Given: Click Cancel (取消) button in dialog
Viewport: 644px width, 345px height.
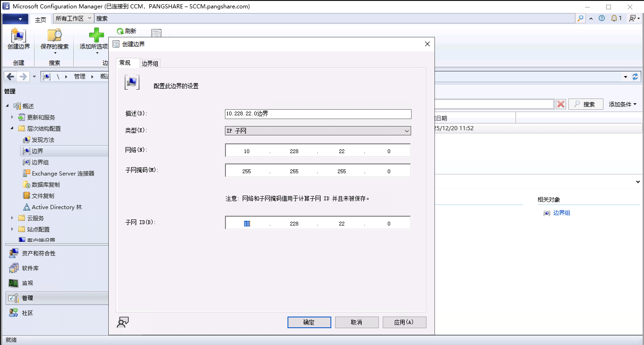Looking at the screenshot, I should pos(357,322).
